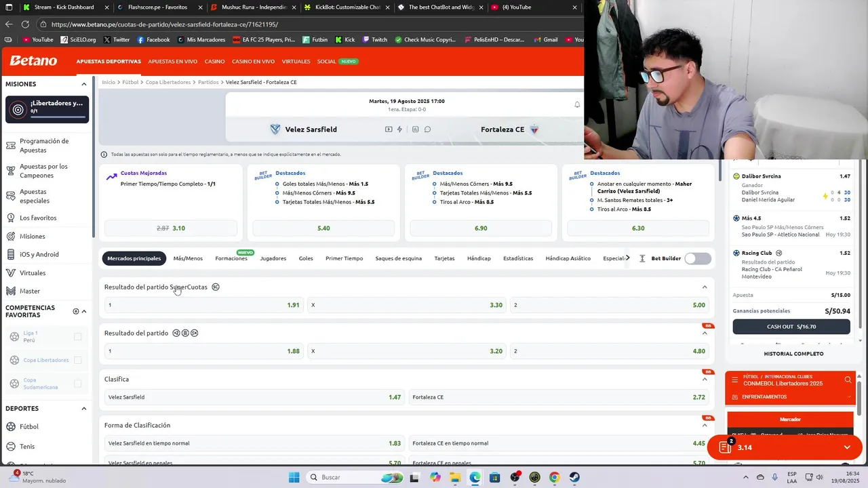Select draw odds 3.20 in Resultado del partido
This screenshot has height=488, width=868.
406,351
